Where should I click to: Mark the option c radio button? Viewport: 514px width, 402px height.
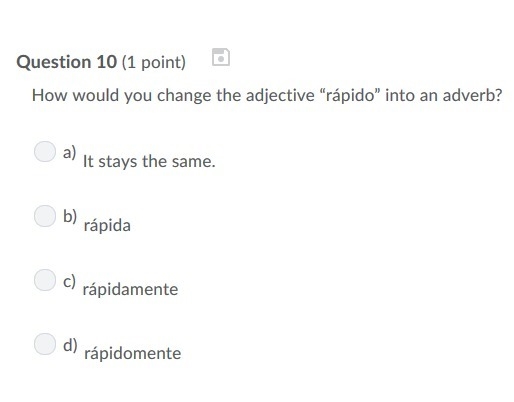45,280
